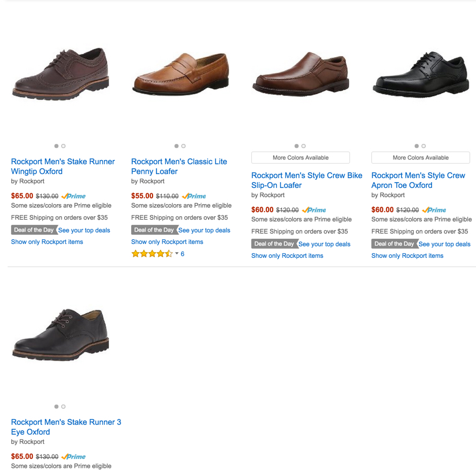Open Rockport Men's Stake Runner 3 Eye Oxford link
This screenshot has width=476, height=470.
(66, 427)
